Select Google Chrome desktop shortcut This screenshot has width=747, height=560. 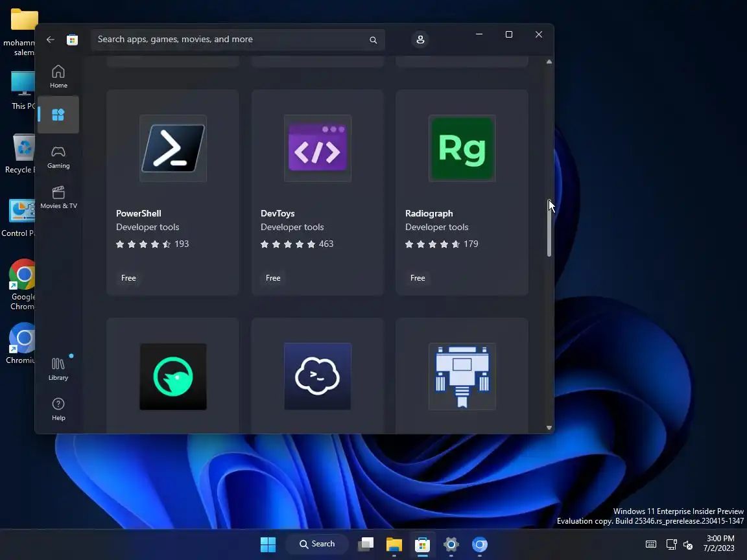coord(22,285)
